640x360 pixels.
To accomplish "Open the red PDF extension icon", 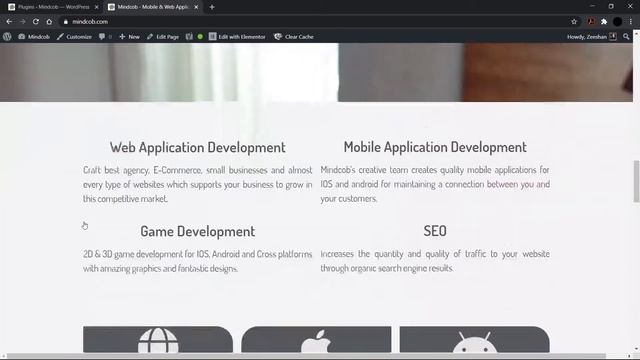I will click(x=591, y=22).
